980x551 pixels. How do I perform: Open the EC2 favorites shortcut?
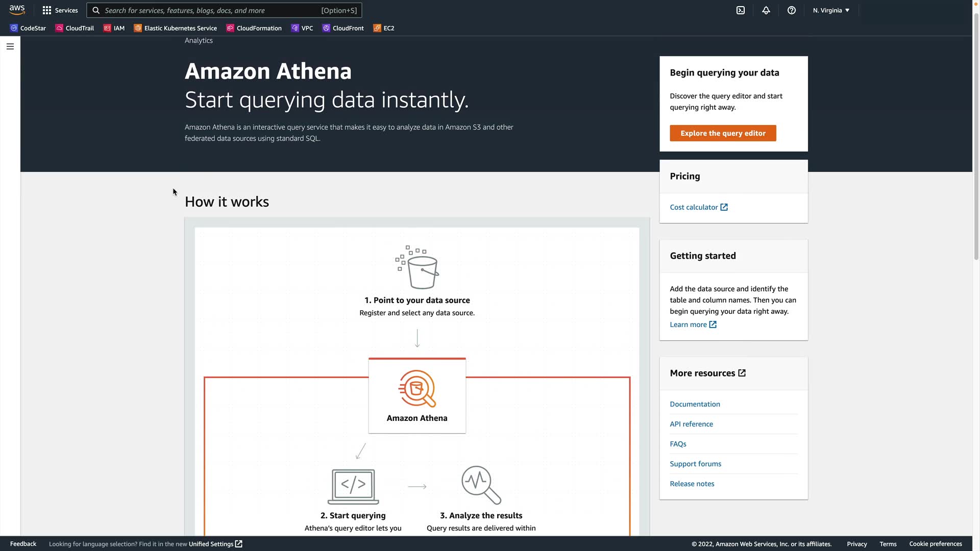coord(383,28)
